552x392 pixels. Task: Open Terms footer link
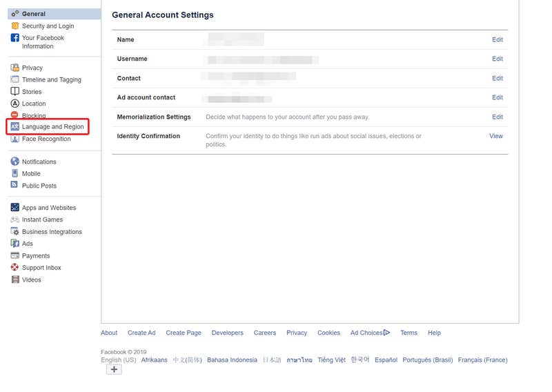(408, 333)
